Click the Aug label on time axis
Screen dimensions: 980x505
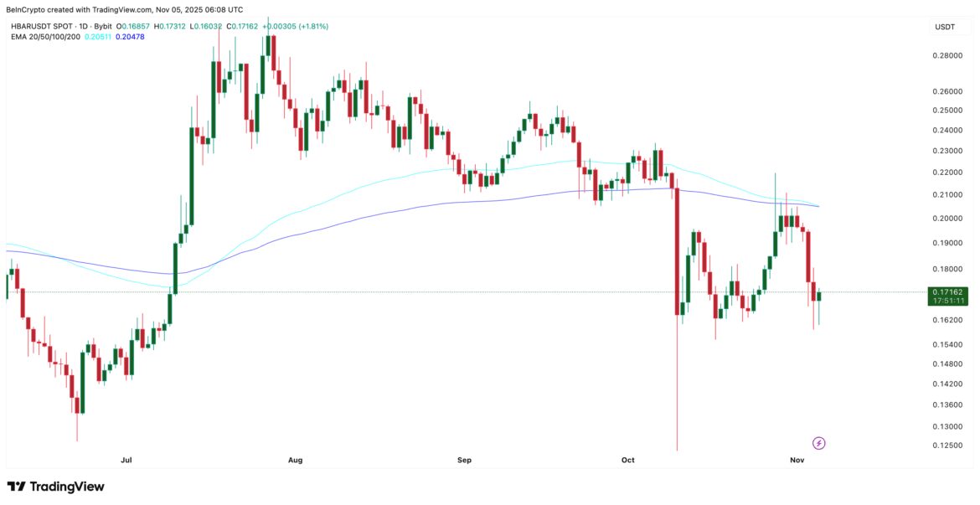point(295,460)
